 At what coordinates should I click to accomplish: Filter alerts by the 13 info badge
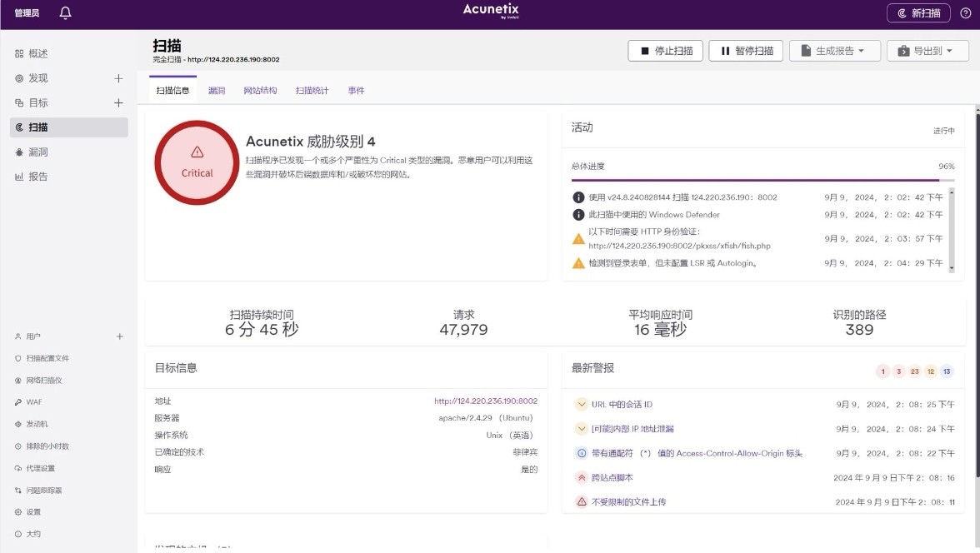tap(947, 371)
